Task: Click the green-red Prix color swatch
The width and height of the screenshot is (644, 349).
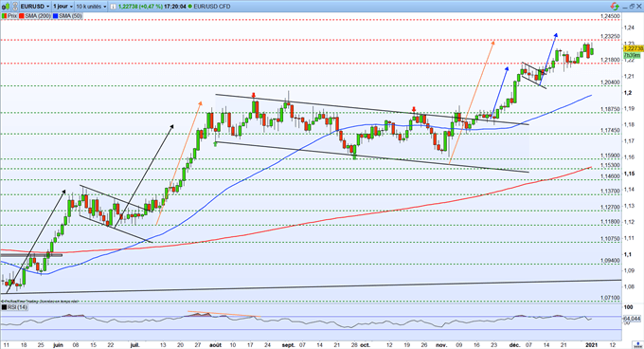Action: (4, 16)
